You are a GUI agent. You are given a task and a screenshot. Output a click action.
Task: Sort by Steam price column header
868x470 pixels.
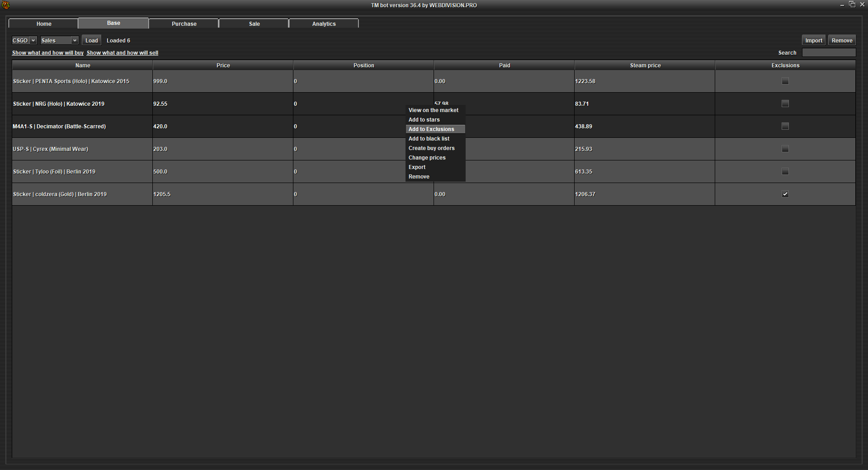[645, 66]
